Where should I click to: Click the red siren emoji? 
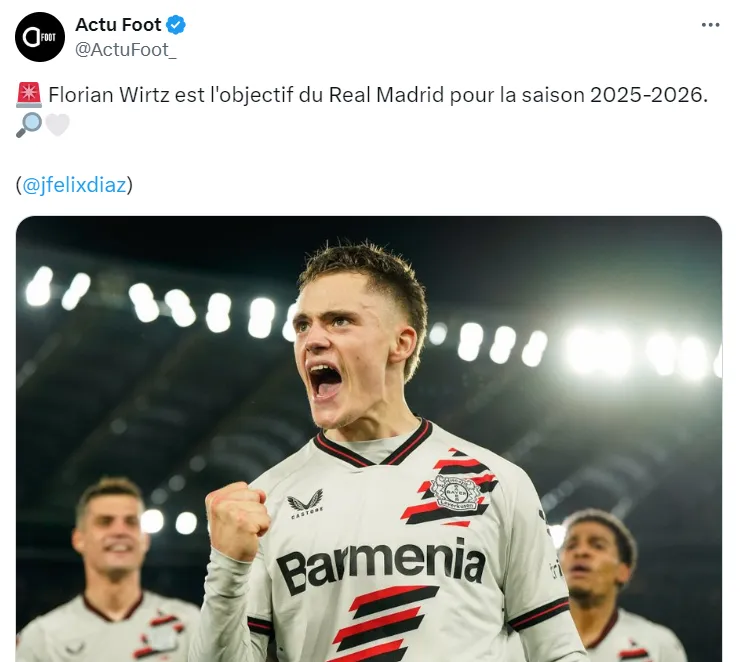coord(29,95)
